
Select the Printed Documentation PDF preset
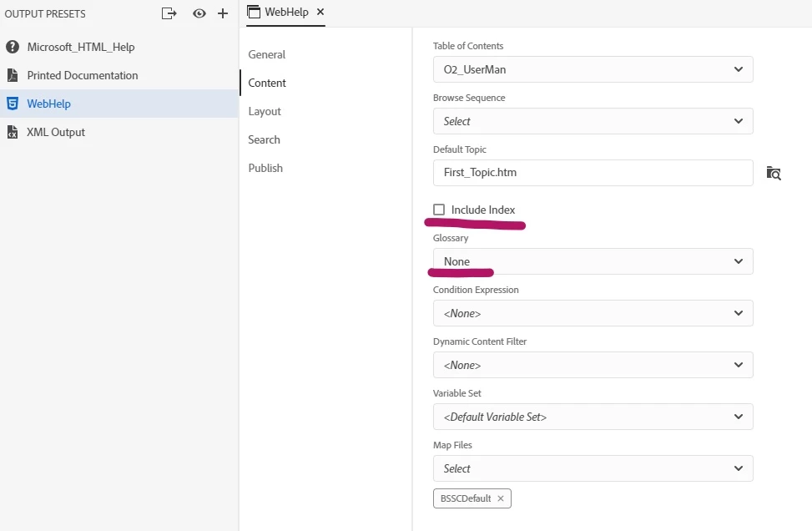tap(82, 75)
